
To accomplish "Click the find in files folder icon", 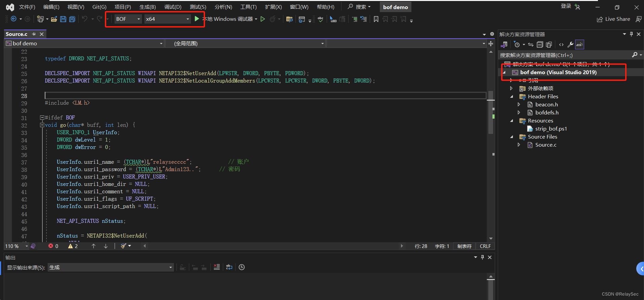I will tap(289, 19).
